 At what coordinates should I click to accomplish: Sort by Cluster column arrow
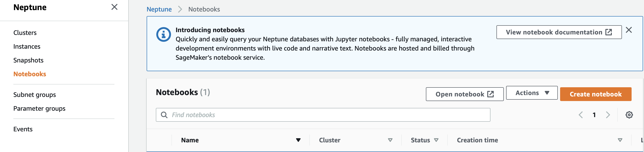tap(390, 140)
